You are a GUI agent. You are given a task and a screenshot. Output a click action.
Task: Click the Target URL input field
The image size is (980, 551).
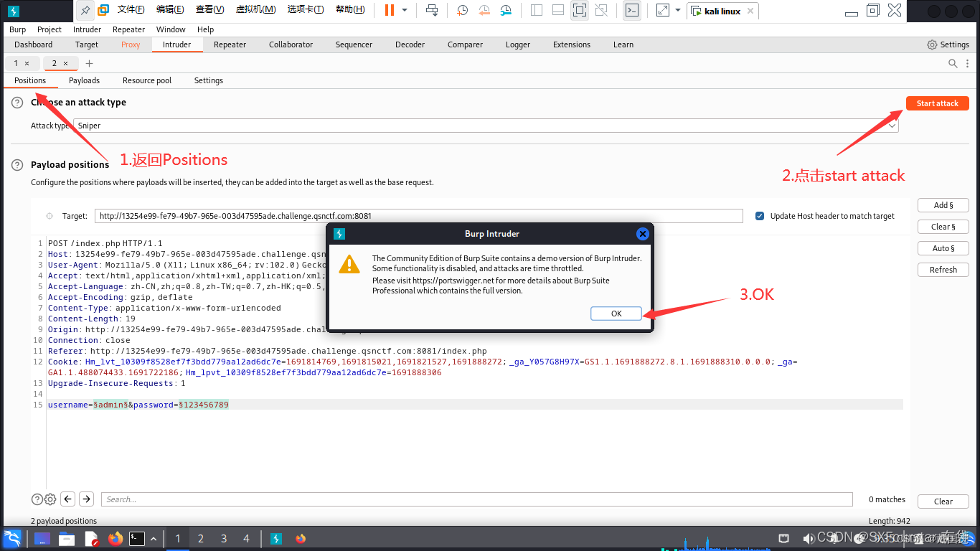tap(419, 216)
